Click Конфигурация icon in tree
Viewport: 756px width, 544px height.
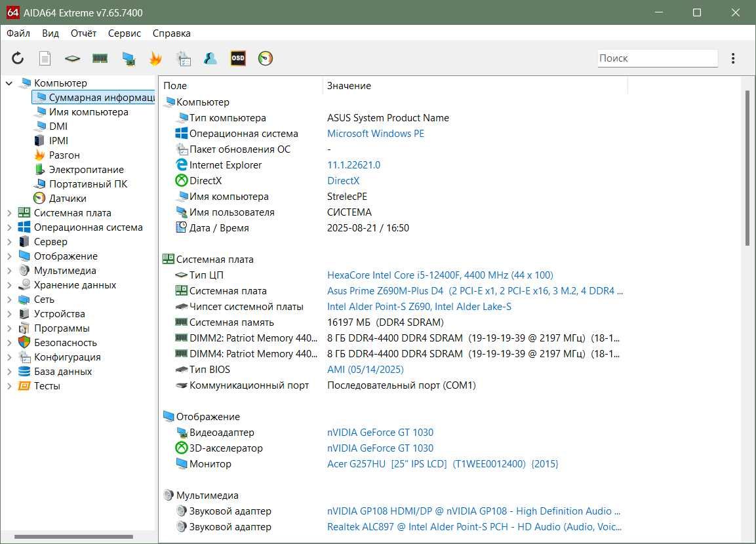coord(24,357)
